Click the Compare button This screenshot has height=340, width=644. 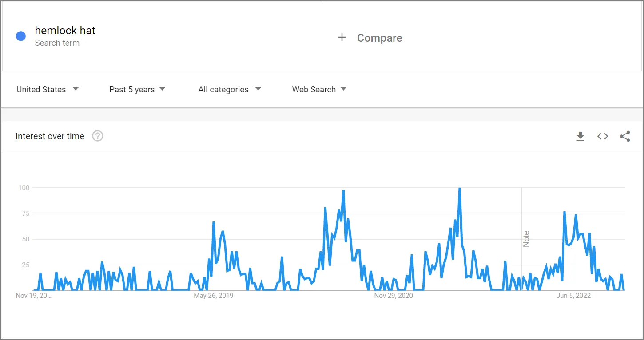tap(379, 38)
